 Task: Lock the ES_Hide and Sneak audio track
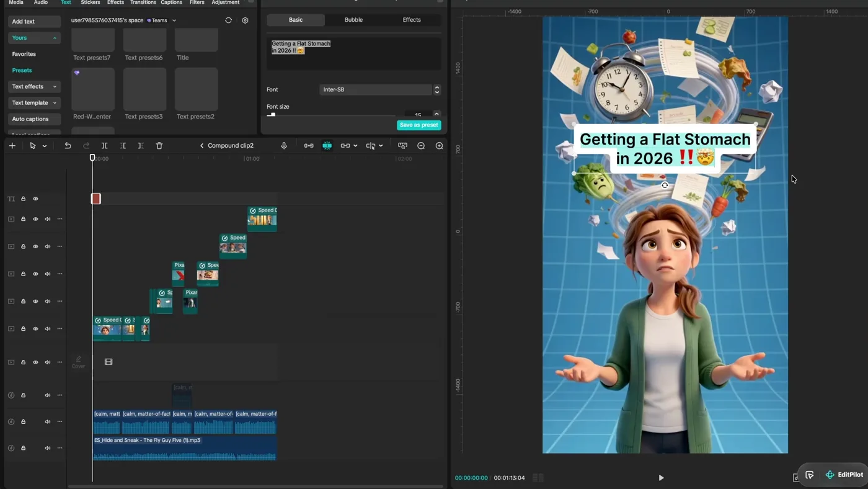pyautogui.click(x=24, y=448)
